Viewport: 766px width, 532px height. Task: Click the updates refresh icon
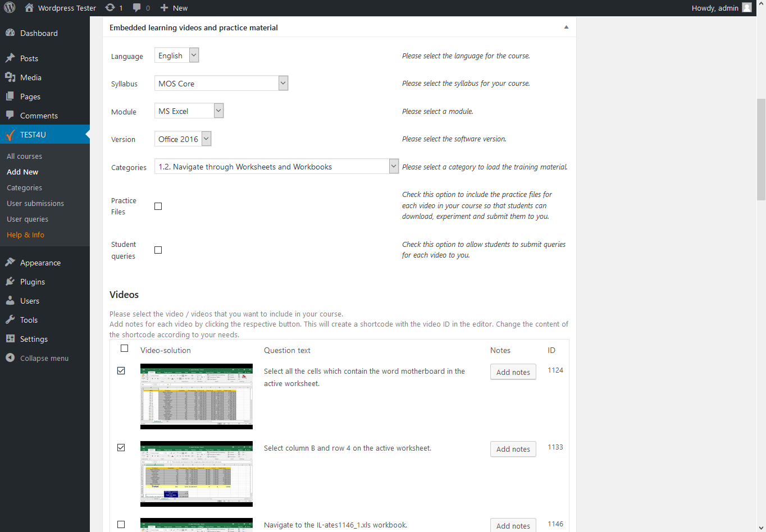(110, 8)
